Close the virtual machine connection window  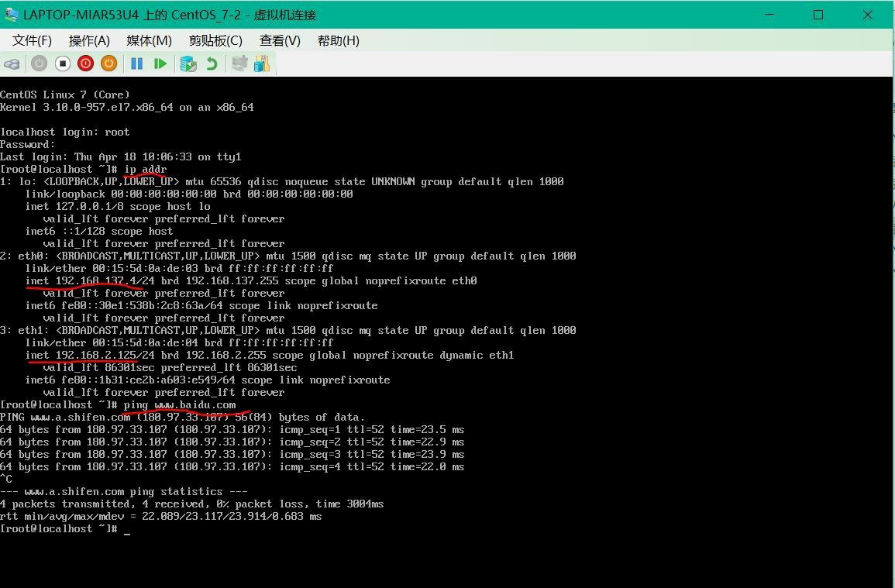868,15
